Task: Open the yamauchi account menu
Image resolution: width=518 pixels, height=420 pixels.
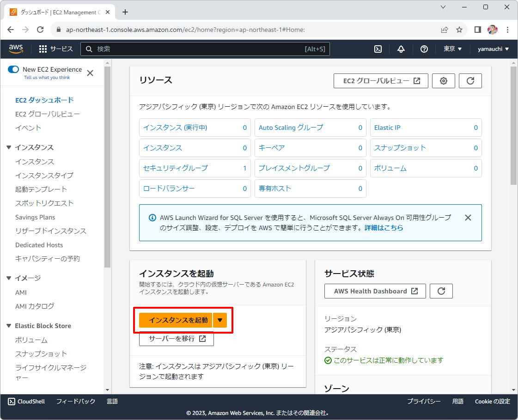Action: [x=493, y=49]
